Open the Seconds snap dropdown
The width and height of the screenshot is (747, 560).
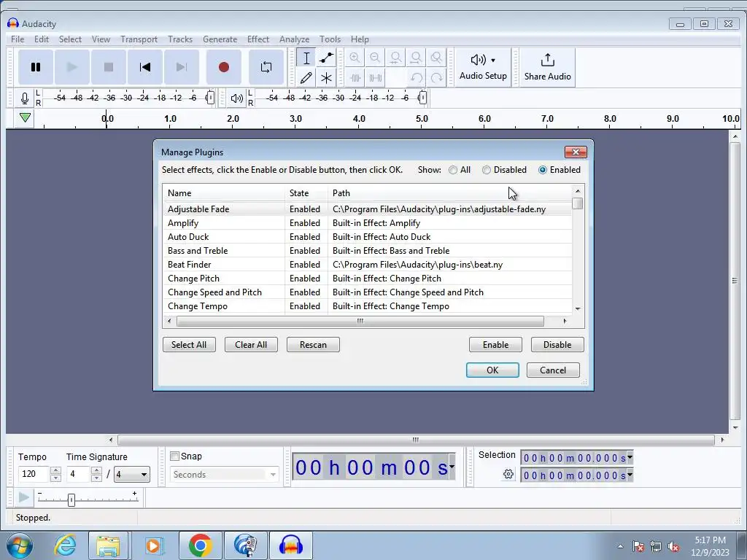tap(224, 474)
